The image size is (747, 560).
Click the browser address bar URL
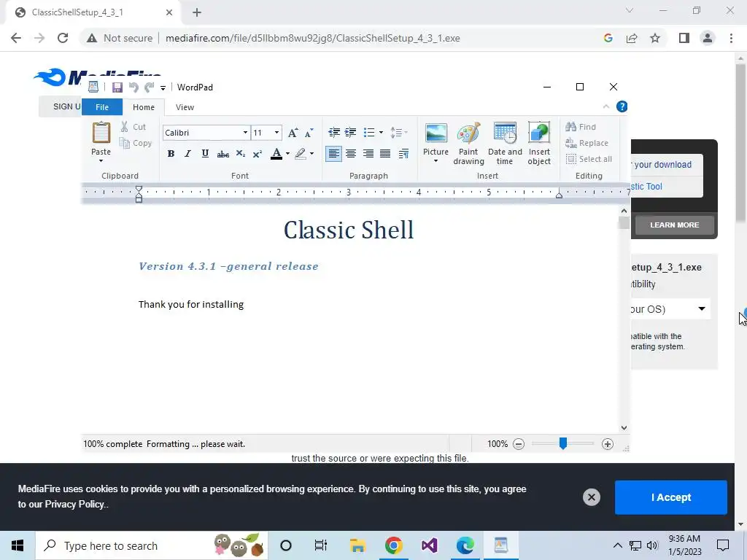(312, 38)
